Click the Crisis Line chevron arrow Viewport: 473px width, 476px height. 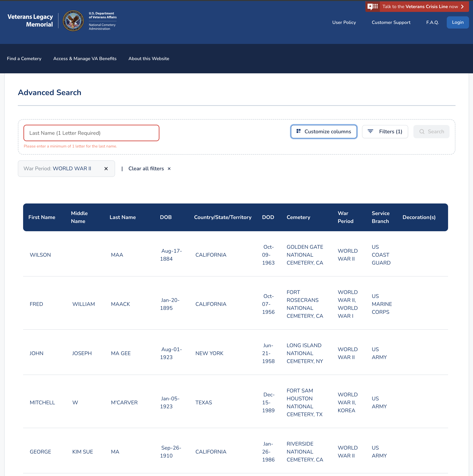(462, 7)
